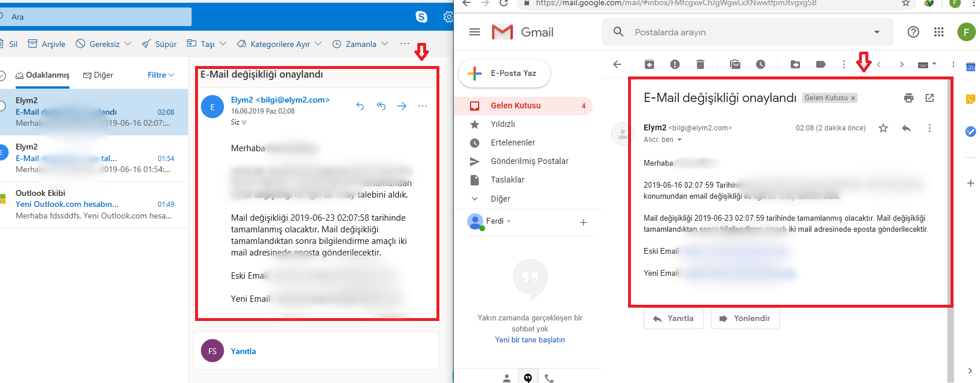The width and height of the screenshot is (980, 383).
Task: Click reply-all icon in Outlook reading pane
Action: click(381, 106)
